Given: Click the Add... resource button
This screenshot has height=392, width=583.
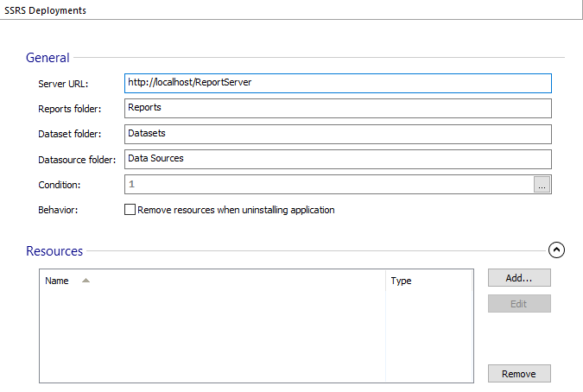Looking at the screenshot, I should pyautogui.click(x=519, y=278).
